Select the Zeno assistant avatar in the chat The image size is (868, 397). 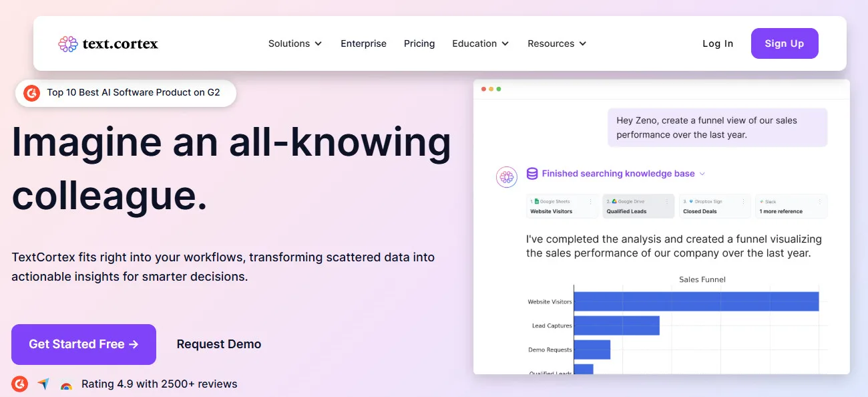507,177
